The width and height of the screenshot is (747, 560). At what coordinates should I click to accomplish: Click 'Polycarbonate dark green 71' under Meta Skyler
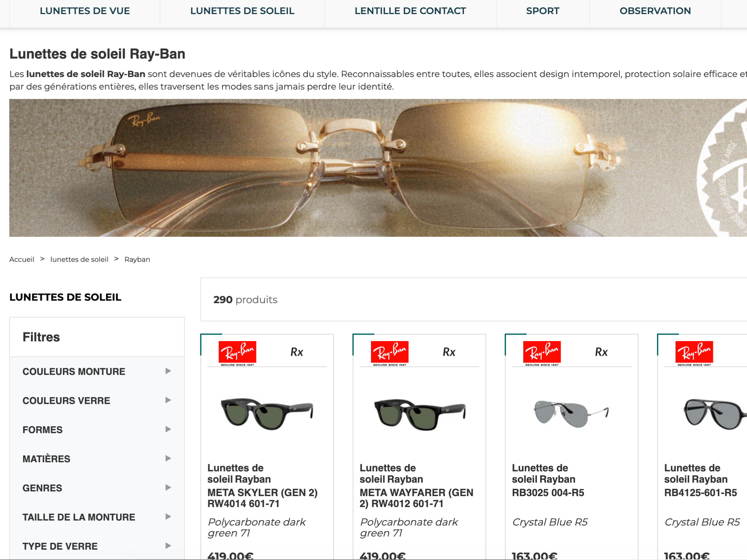click(256, 527)
